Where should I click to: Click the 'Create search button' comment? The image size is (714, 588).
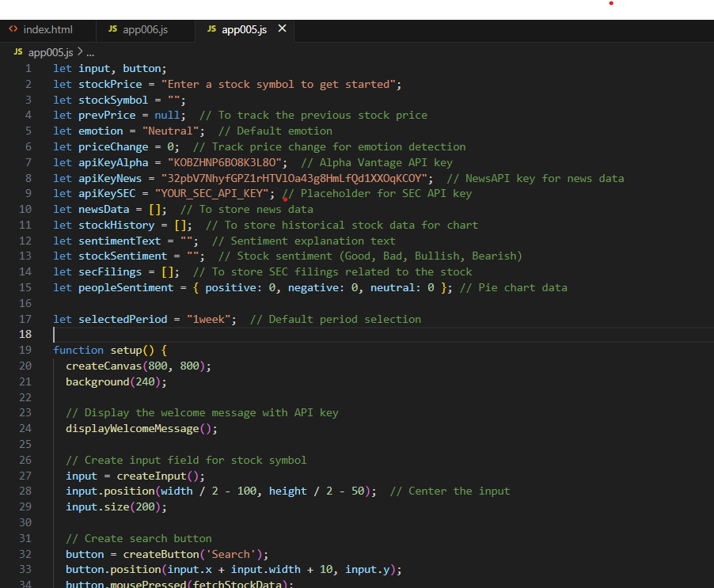139,539
